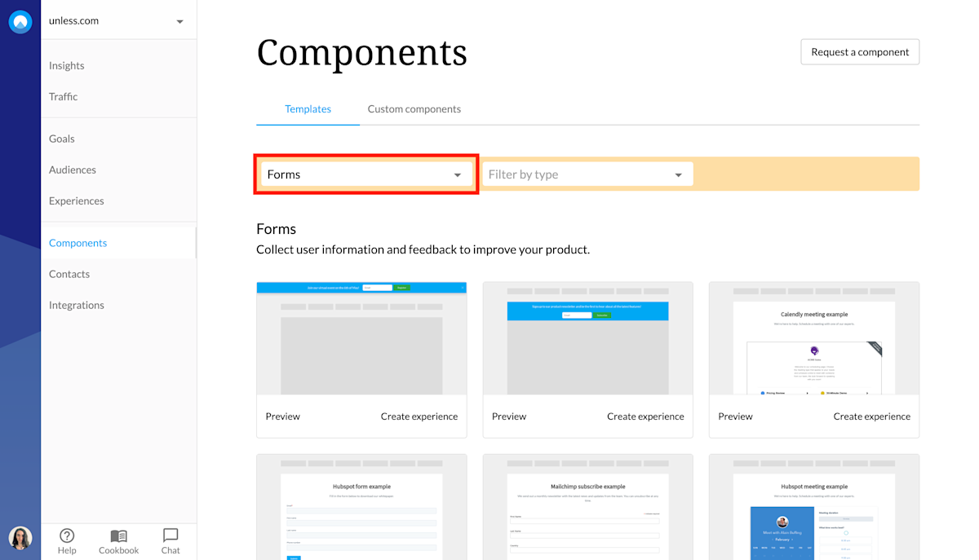
Task: Open the Audiences section
Action: (x=72, y=170)
